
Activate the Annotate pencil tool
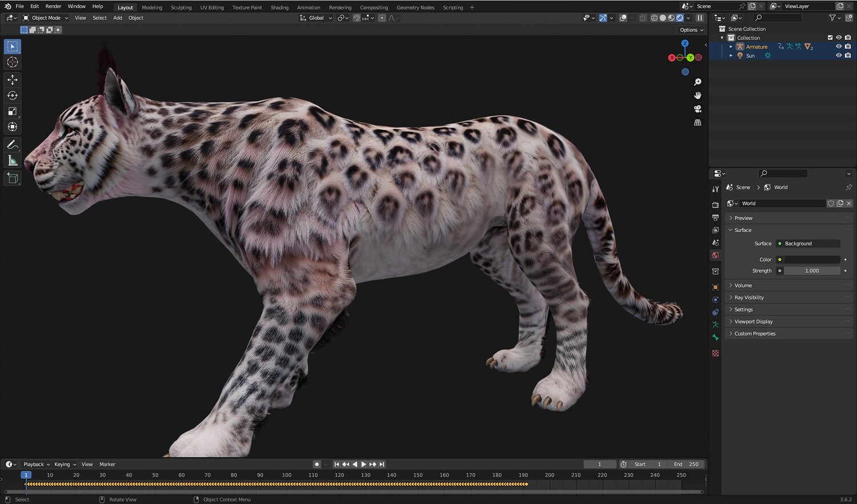pyautogui.click(x=12, y=145)
